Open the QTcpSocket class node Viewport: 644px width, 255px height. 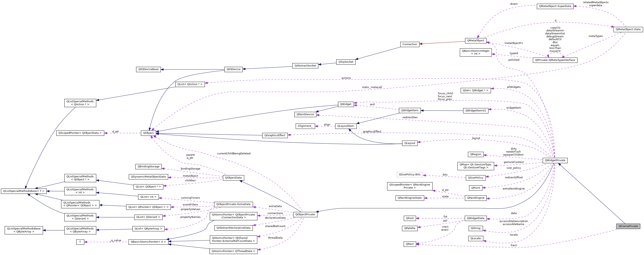point(346,62)
